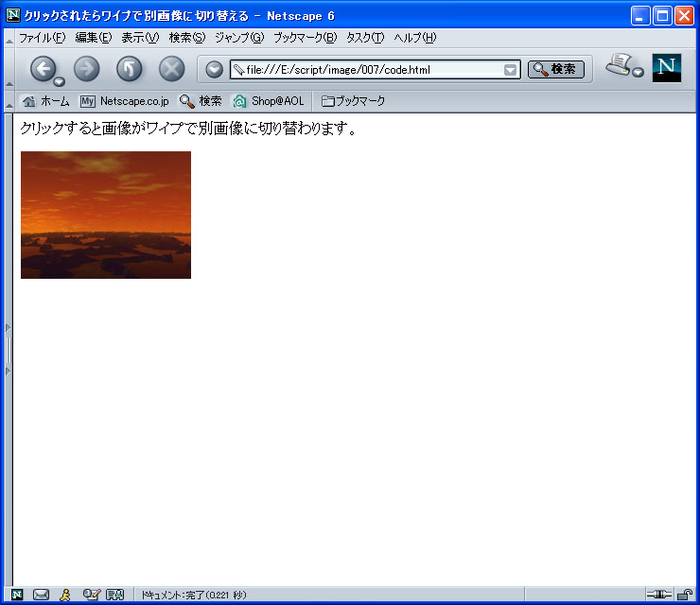Image resolution: width=700 pixels, height=605 pixels.
Task: Click the Stop loading button
Action: (172, 69)
